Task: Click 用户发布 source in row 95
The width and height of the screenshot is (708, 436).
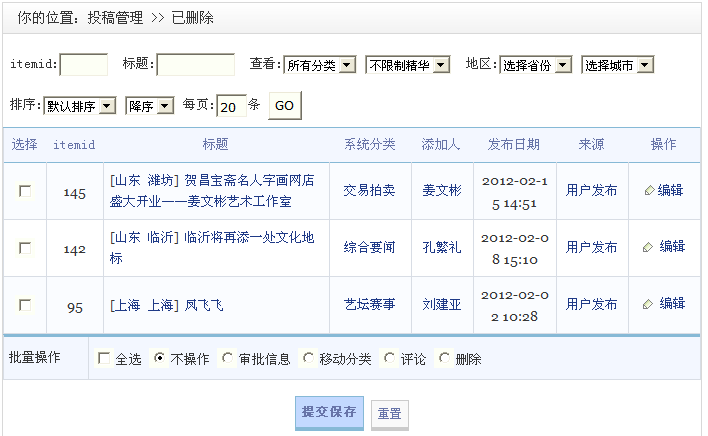Action: click(592, 304)
